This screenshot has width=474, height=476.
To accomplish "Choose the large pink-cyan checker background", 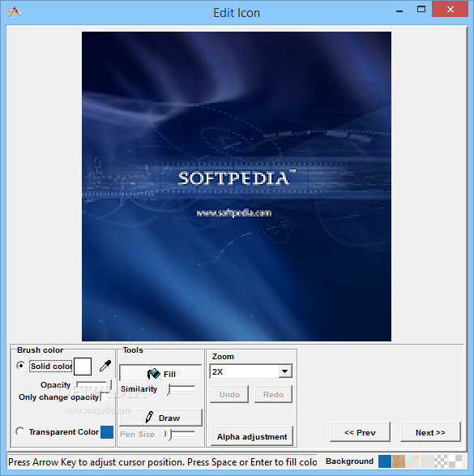I will [x=412, y=461].
